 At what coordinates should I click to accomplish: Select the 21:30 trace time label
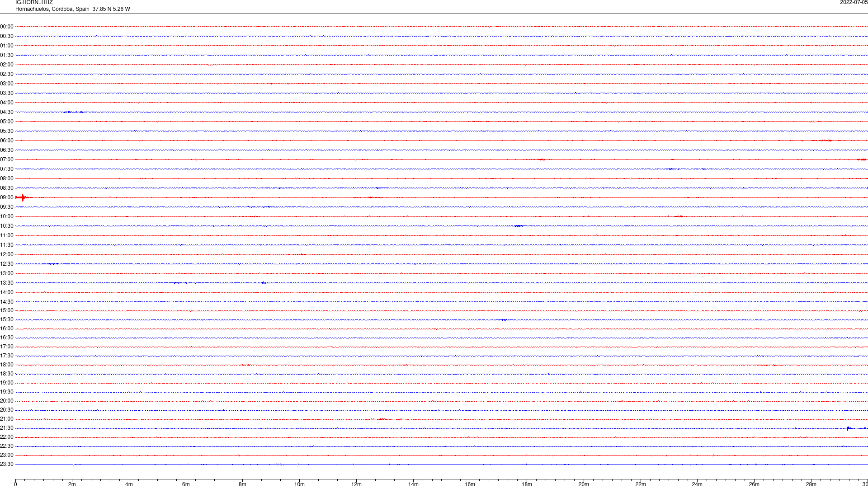point(7,428)
